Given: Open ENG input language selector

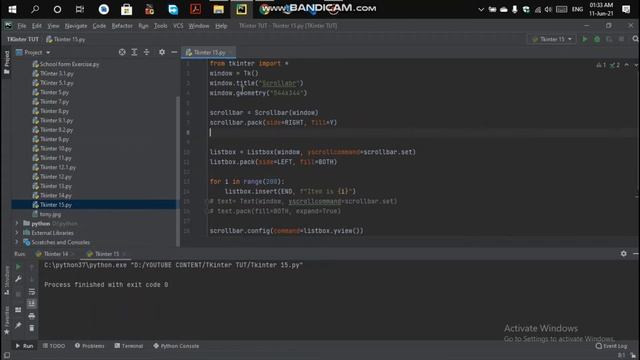Looking at the screenshot, I should (577, 9).
